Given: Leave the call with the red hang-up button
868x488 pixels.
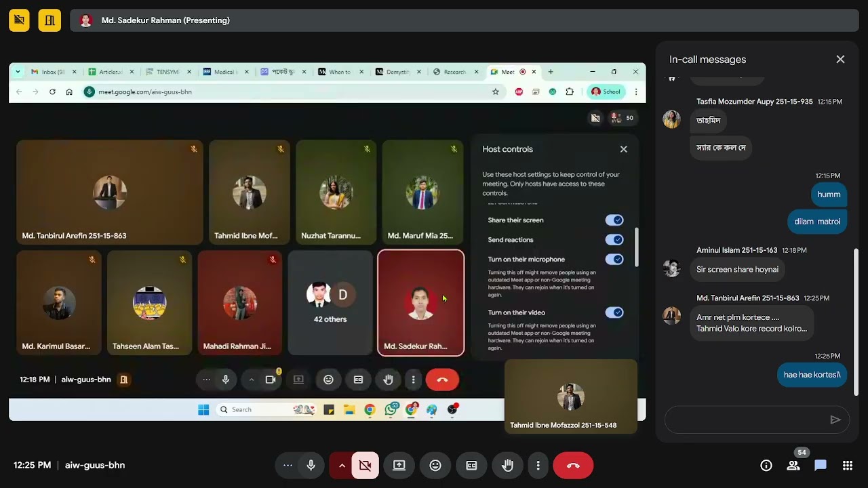Looking at the screenshot, I should tap(573, 466).
